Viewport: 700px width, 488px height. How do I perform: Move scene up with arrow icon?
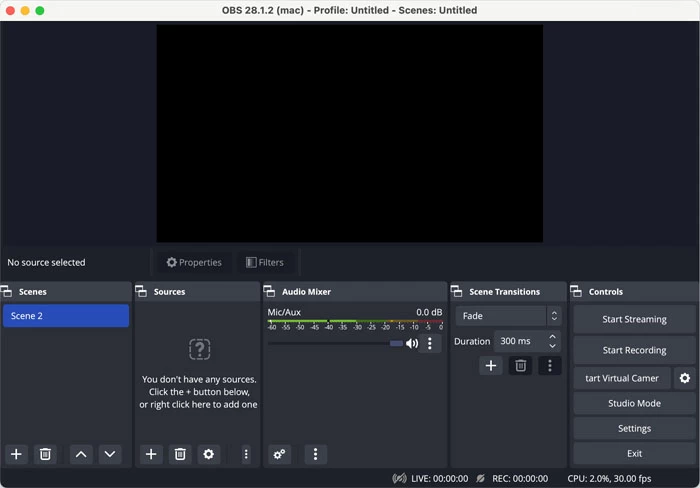pos(81,454)
